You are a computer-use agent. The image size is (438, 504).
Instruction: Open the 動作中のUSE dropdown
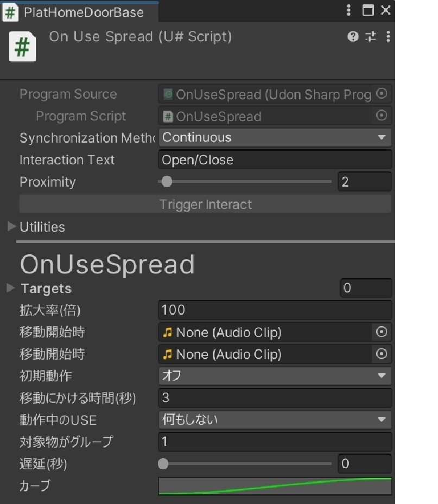tap(274, 420)
